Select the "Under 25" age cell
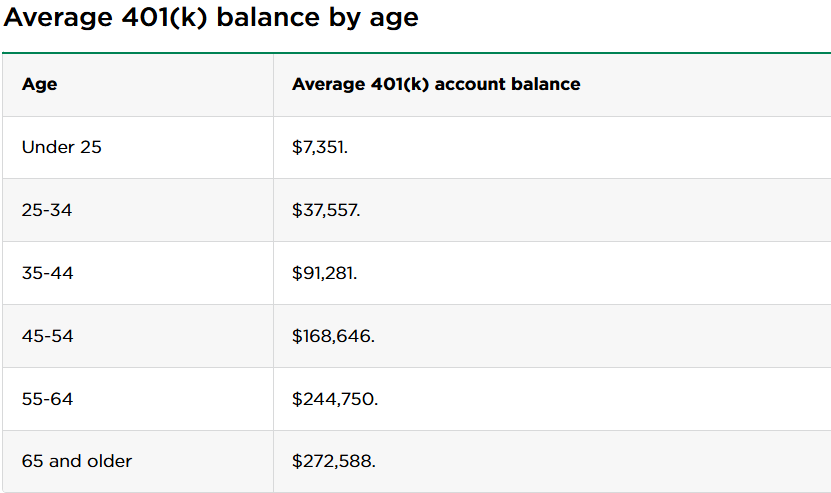 tap(62, 147)
